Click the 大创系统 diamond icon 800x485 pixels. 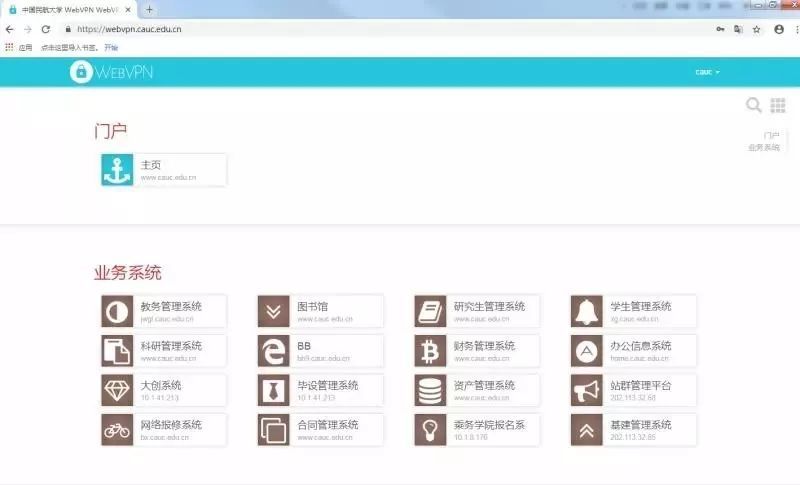pos(117,390)
